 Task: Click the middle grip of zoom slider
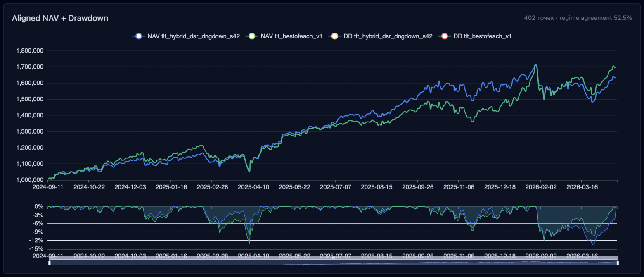click(x=333, y=258)
